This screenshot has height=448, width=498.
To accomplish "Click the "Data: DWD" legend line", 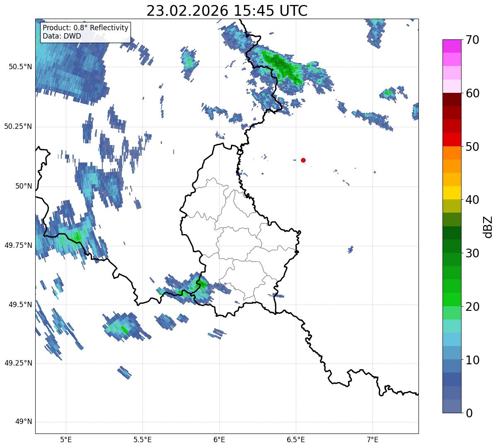I will click(x=62, y=36).
